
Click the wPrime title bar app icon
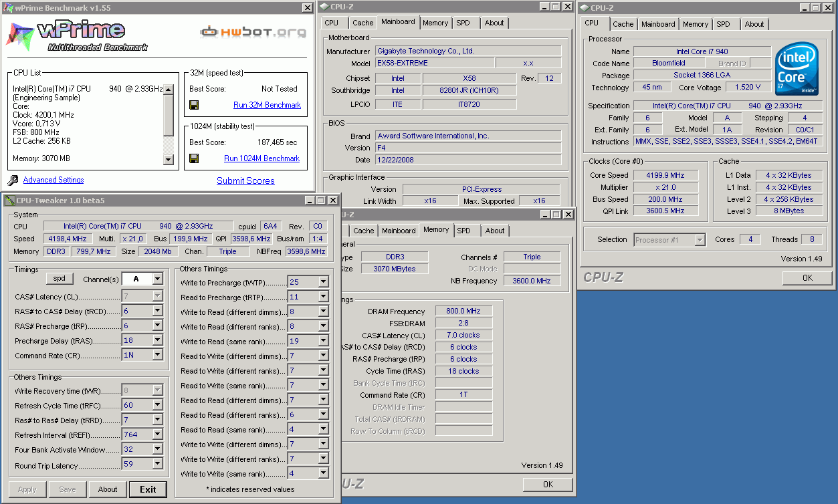click(x=9, y=7)
